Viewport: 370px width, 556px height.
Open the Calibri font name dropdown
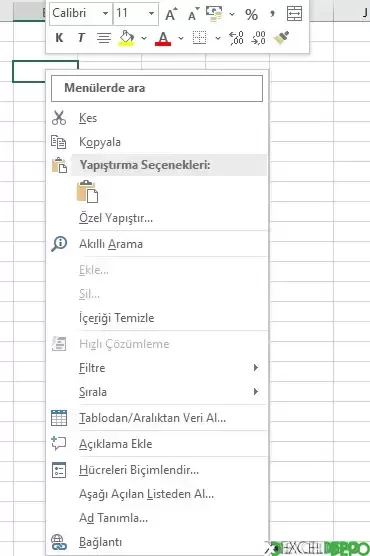(105, 13)
